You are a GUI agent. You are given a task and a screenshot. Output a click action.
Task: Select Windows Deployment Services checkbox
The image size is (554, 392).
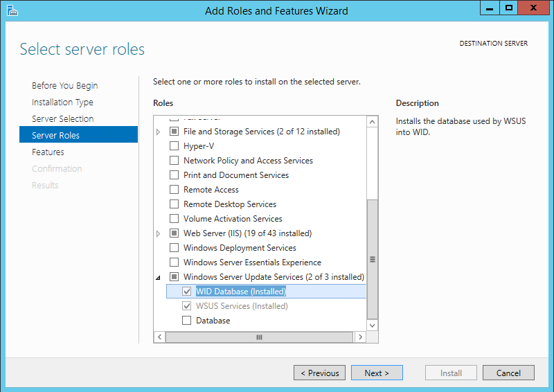coord(175,248)
